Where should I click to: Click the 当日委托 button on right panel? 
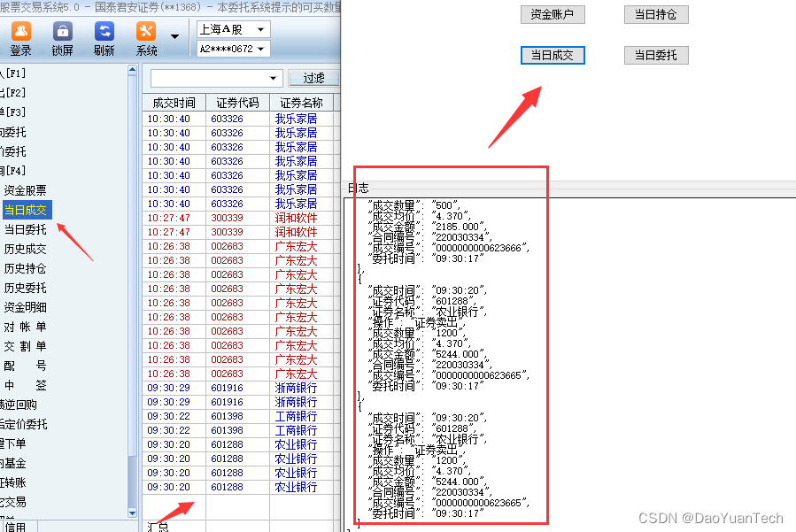(x=656, y=55)
